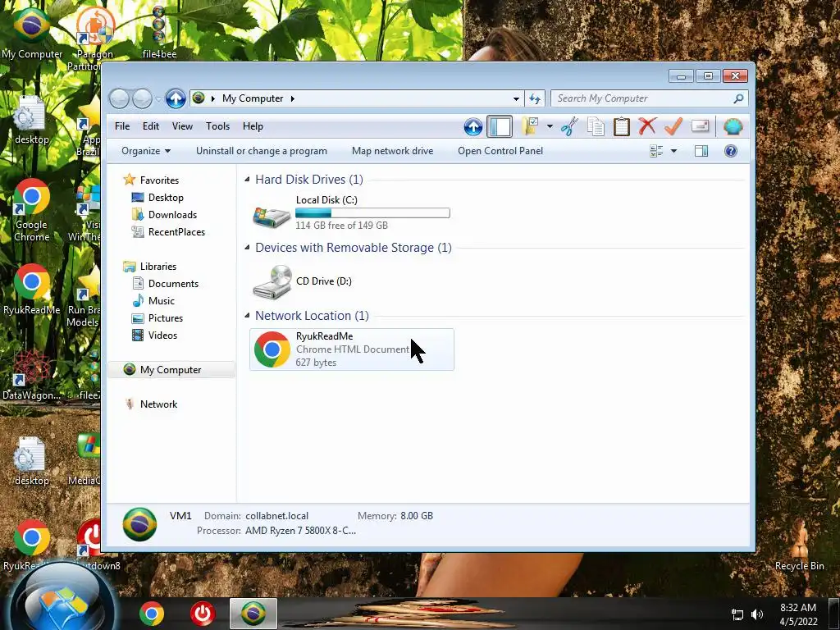Select Documents library

[173, 283]
